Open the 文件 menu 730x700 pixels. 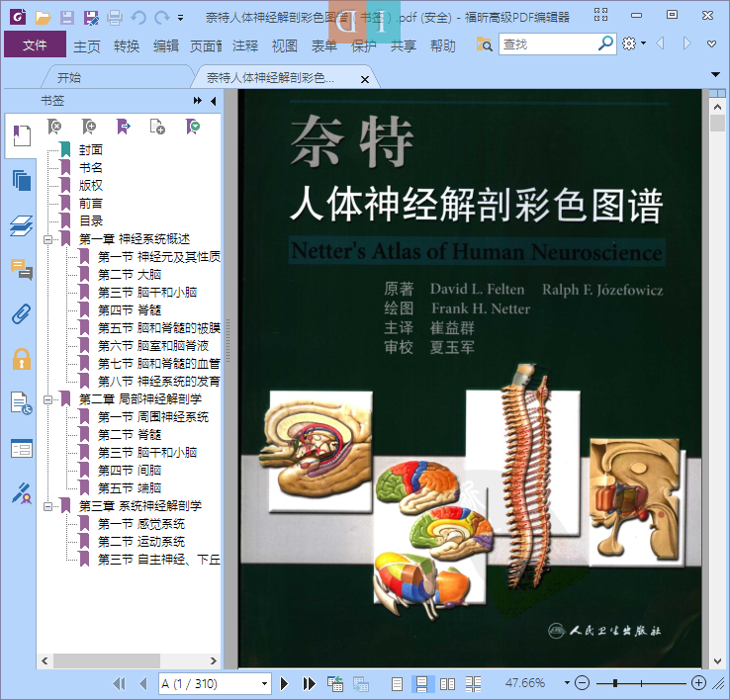35,44
